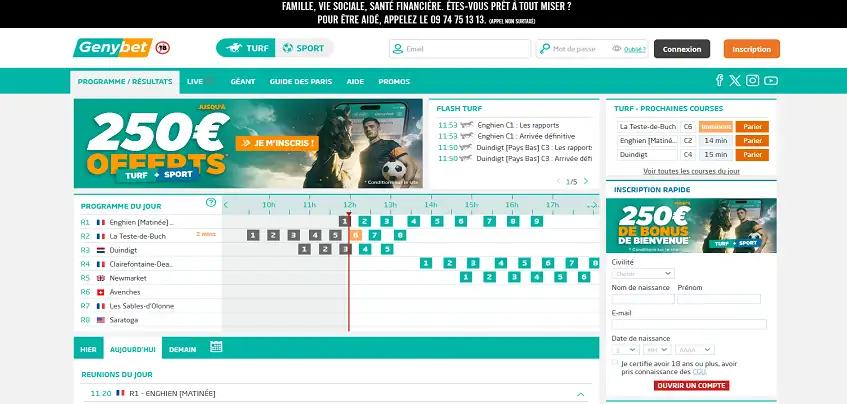This screenshot has width=847, height=404.
Task: Open Duindigt C3 : Arrivée définitive news
Action: click(x=534, y=159)
